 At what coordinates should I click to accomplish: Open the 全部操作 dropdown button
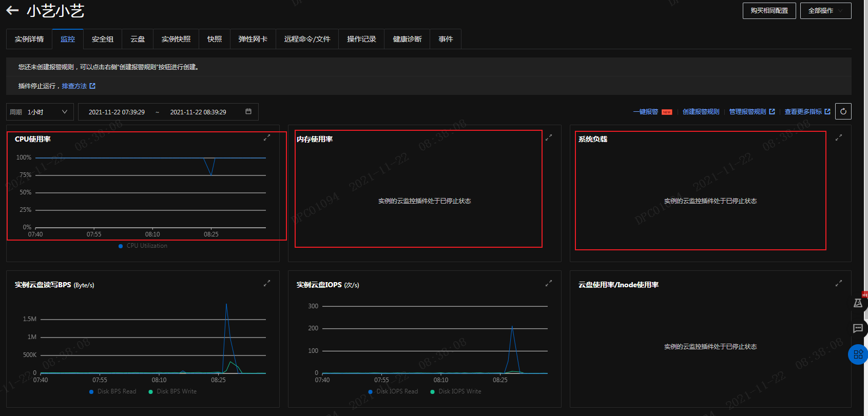[825, 11]
